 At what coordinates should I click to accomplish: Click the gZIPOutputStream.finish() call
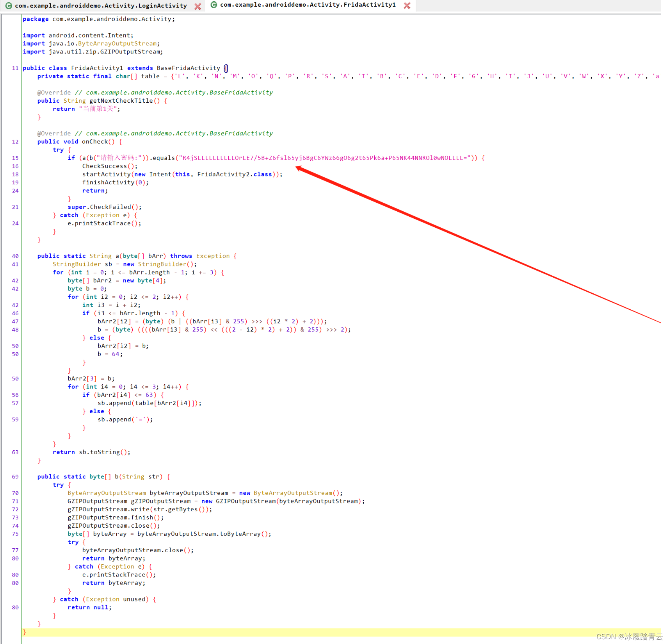[116, 518]
